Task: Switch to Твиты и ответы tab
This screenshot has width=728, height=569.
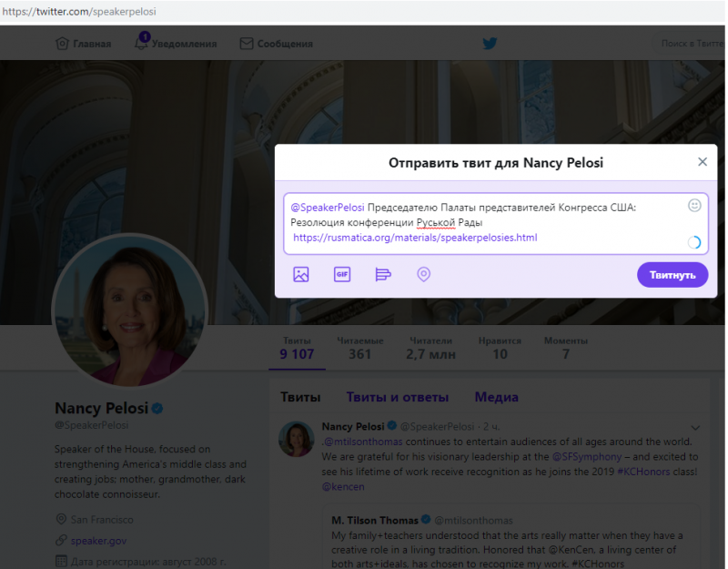Action: click(398, 397)
